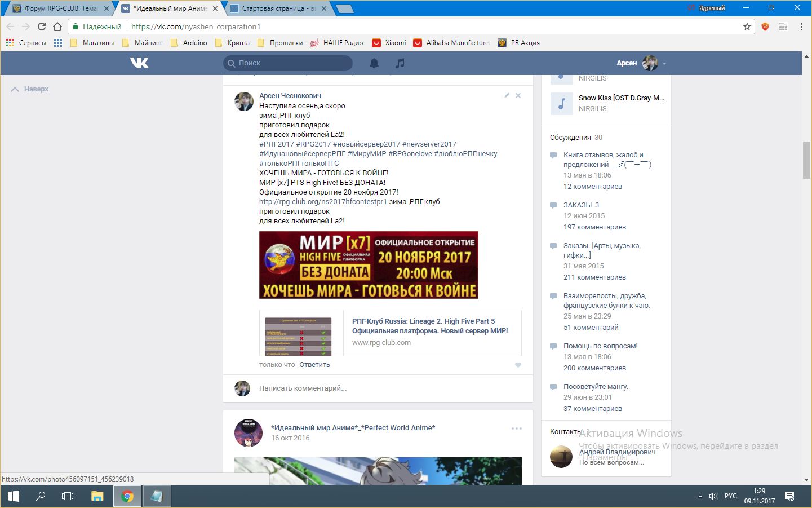812x508 pixels.
Task: Open the Xiaomi bookmark
Action: (389, 43)
